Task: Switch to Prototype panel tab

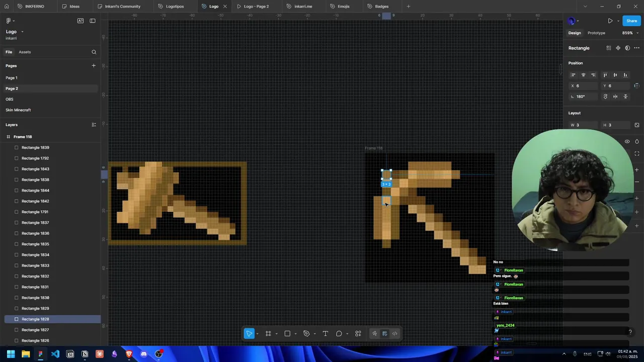Action: pyautogui.click(x=596, y=33)
